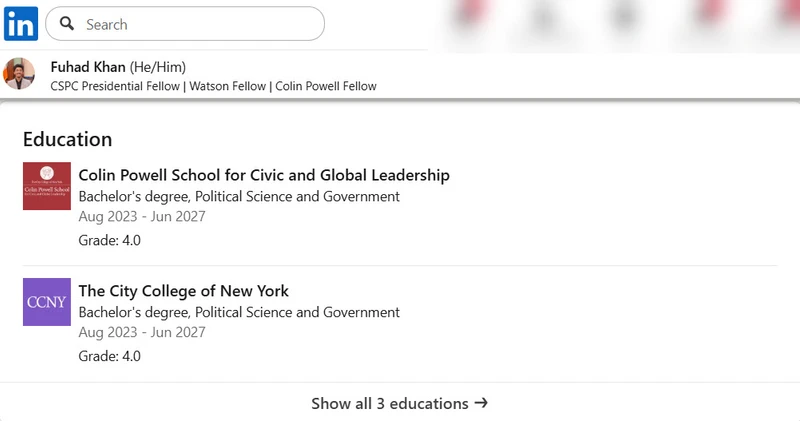Click the purple CCNY logo
This screenshot has height=421, width=800.
pos(47,302)
